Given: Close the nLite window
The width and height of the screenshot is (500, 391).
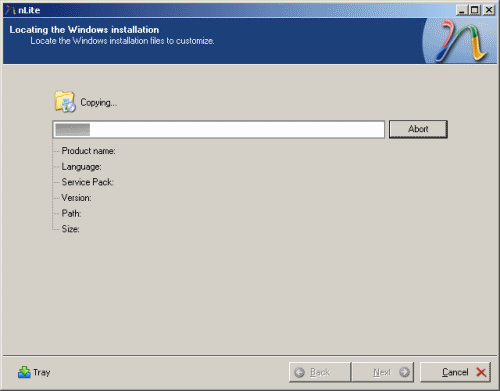Looking at the screenshot, I should (x=489, y=10).
